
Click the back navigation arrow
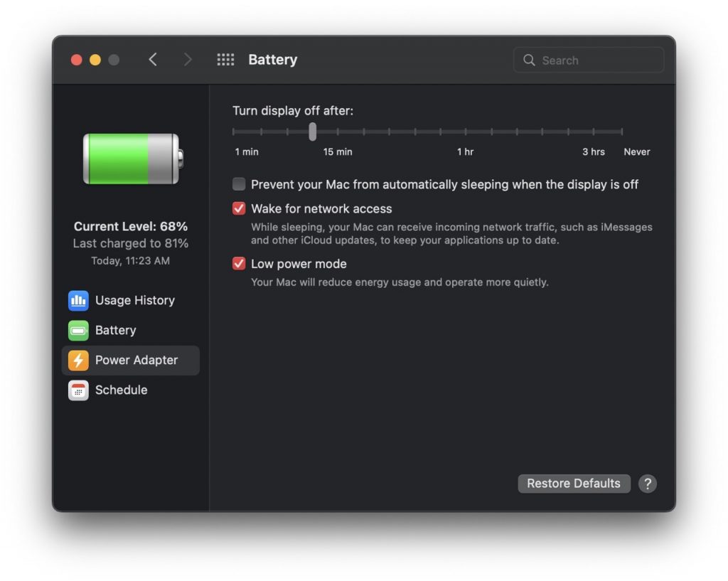click(153, 60)
